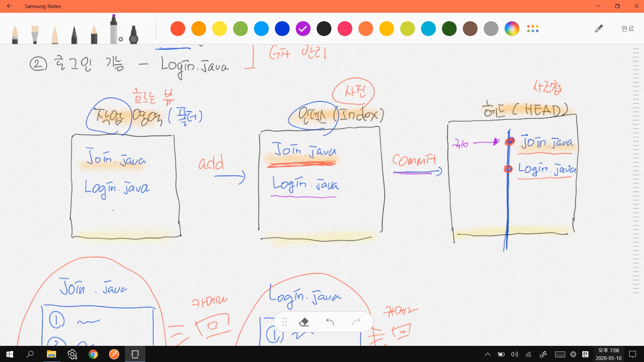This screenshot has height=362, width=644.
Task: Select the round watercolor brush tool
Action: pos(15,34)
